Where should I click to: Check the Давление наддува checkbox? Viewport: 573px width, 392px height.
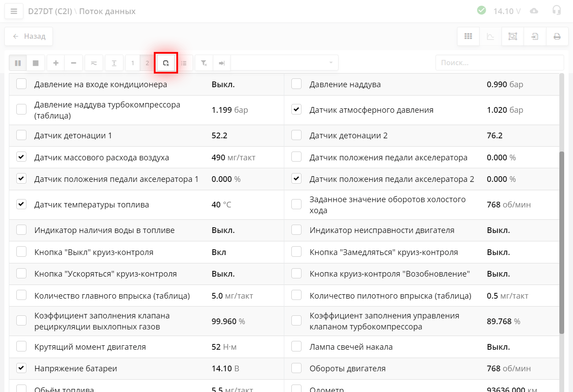(x=297, y=84)
